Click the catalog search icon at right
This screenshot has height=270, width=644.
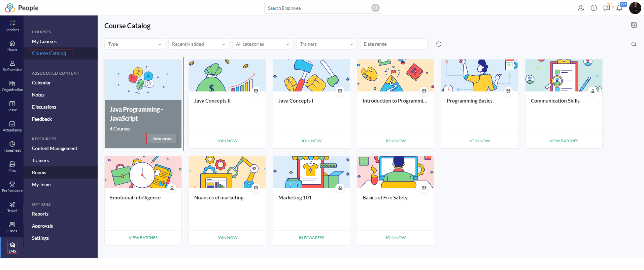(x=634, y=44)
